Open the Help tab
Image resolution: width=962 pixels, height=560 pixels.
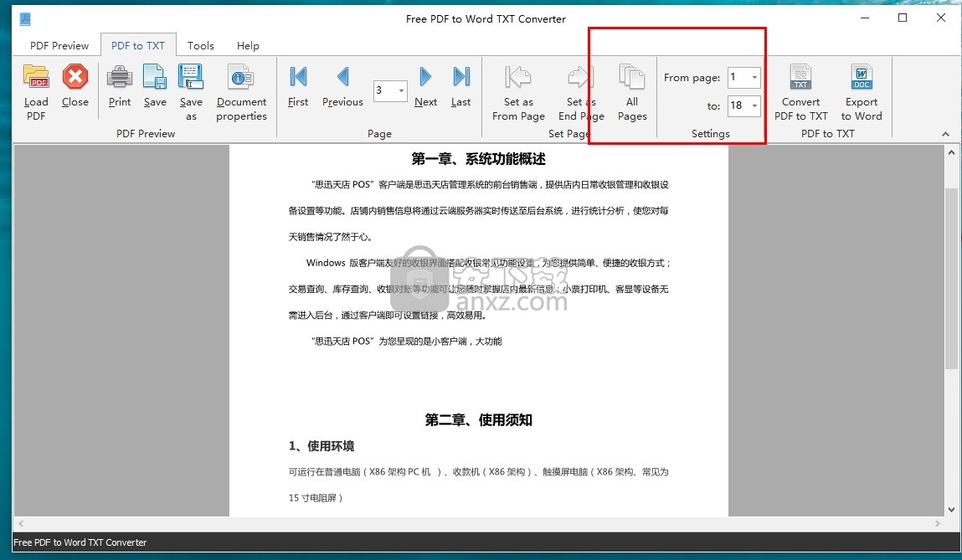tap(248, 45)
